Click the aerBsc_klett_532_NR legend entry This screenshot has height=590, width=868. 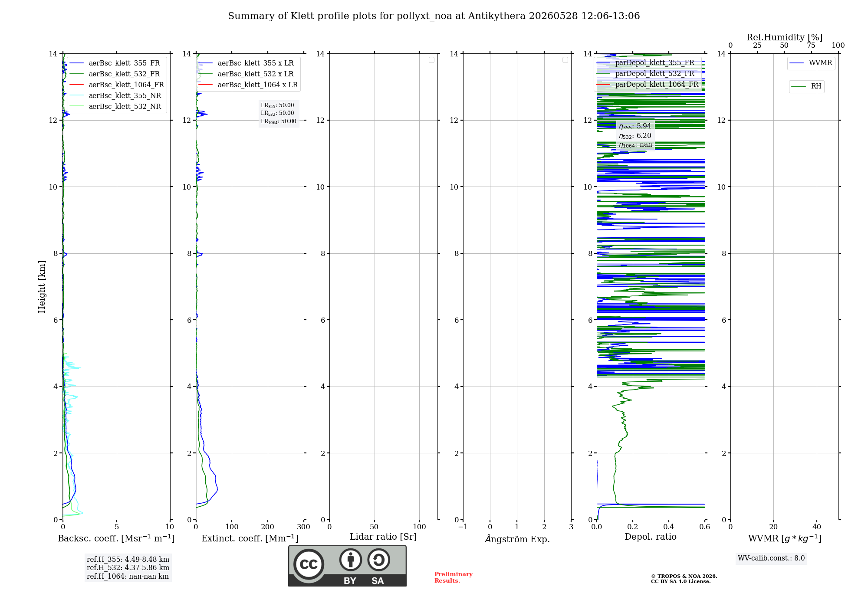115,107
